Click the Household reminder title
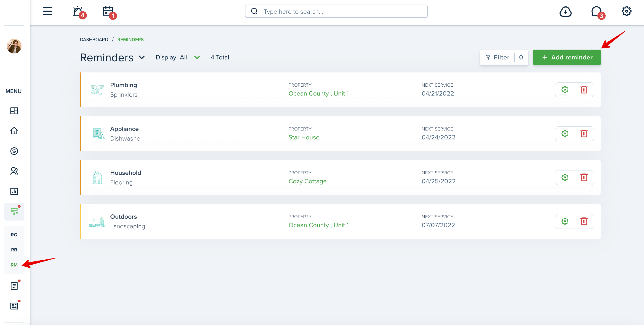The height and width of the screenshot is (325, 644). click(125, 173)
